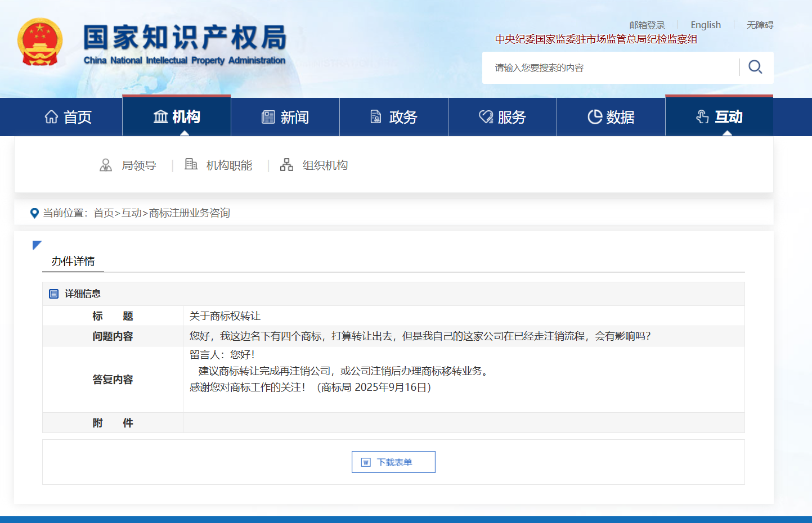Click the home icon beside 首页
Screen dimensions: 812x523
click(51, 117)
